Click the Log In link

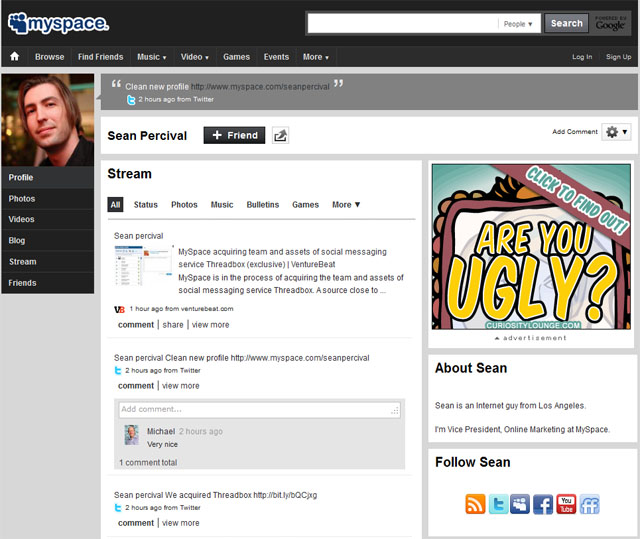point(582,57)
